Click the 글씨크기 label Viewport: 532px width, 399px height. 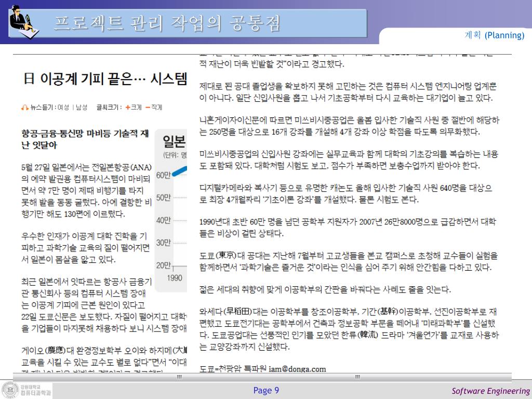[x=108, y=108]
